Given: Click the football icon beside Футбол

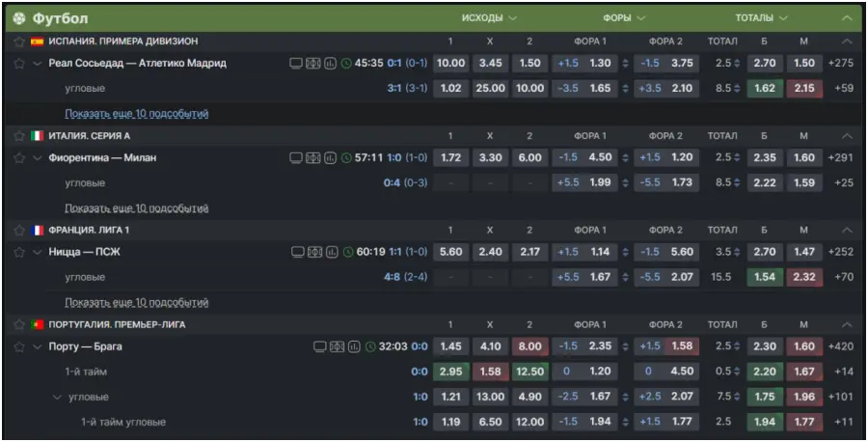Looking at the screenshot, I should coord(19,18).
